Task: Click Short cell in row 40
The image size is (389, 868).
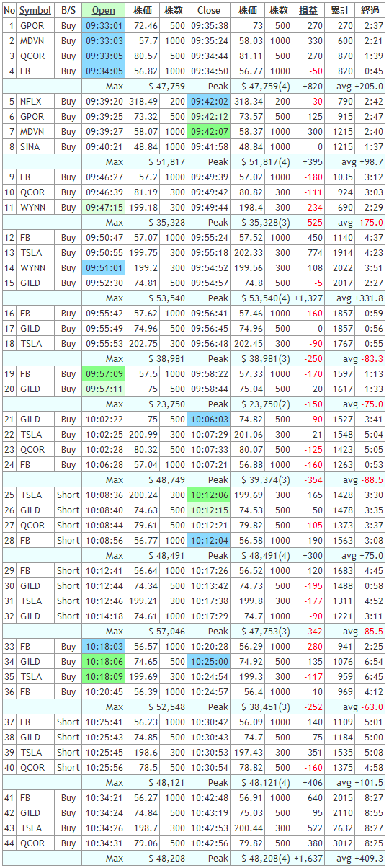Action: [x=68, y=768]
